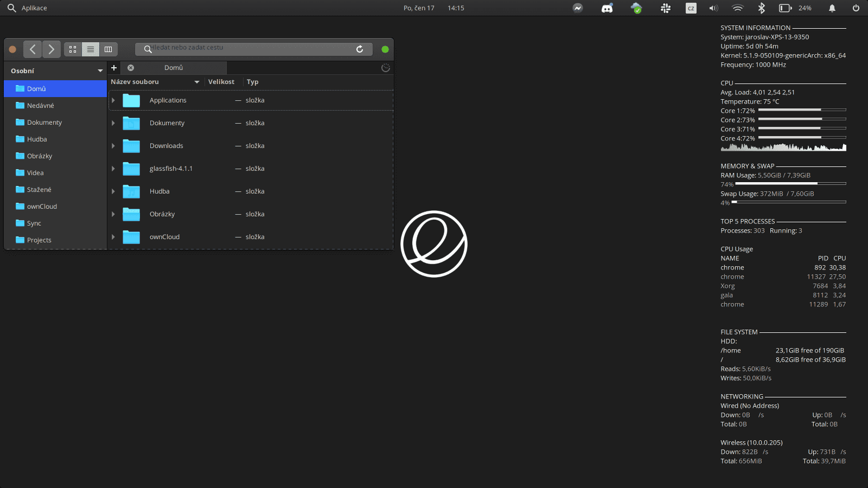This screenshot has width=868, height=488.
Task: Open the Aplikace launcher menu
Action: tap(27, 8)
